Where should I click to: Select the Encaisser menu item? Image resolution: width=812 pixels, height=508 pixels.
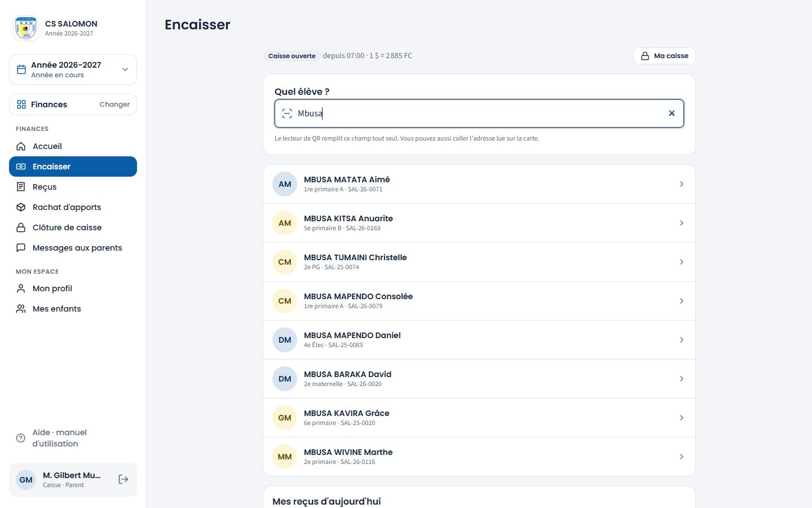(73, 167)
